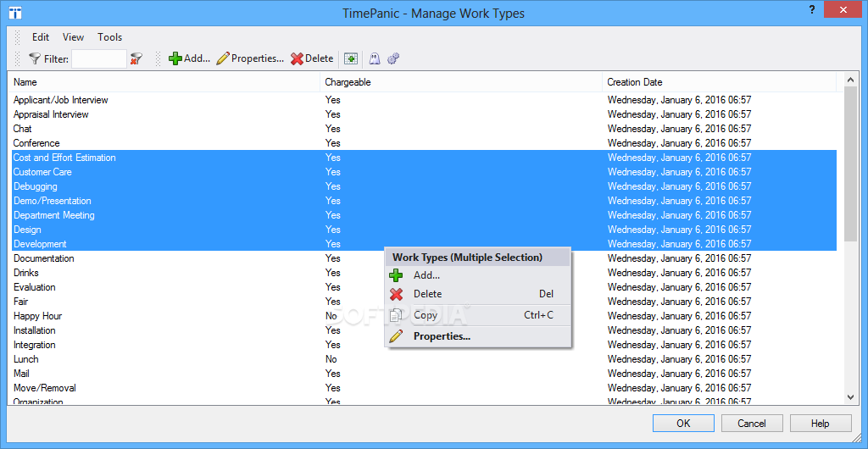
Task: Open the View menu
Action: [x=73, y=37]
